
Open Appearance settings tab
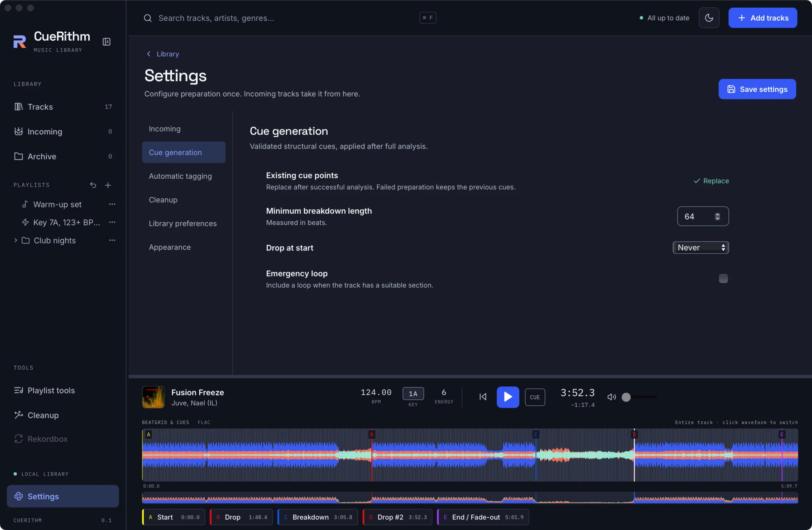coord(184,247)
